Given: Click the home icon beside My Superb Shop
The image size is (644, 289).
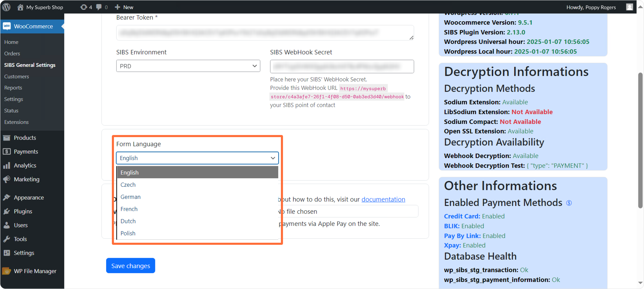Looking at the screenshot, I should [x=20, y=7].
